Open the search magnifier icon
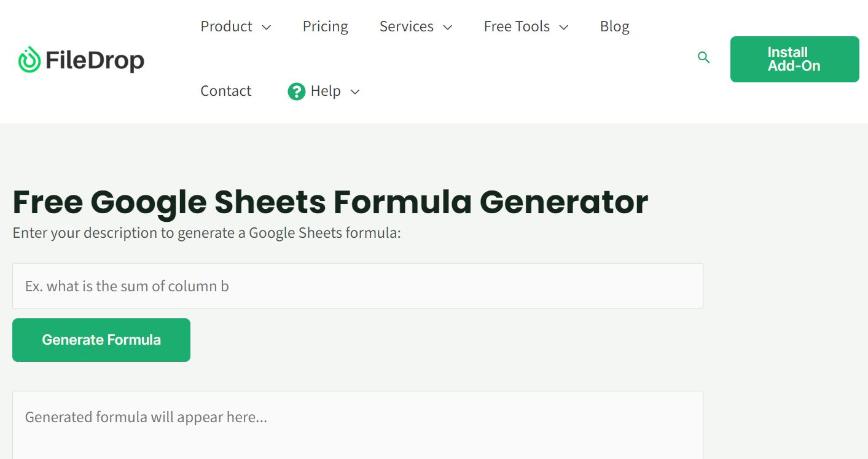Screen dimensions: 868x459 [704, 58]
